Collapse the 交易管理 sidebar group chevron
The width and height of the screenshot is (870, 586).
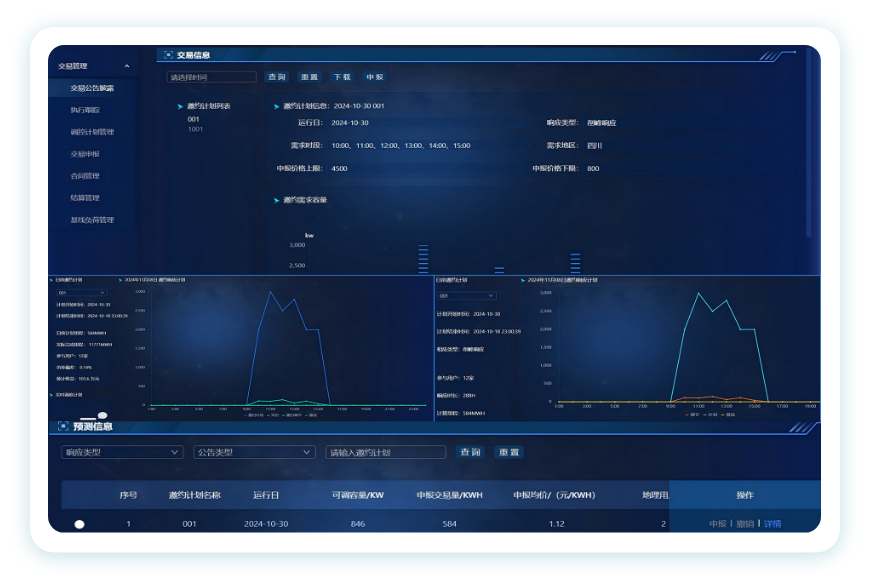pyautogui.click(x=127, y=66)
